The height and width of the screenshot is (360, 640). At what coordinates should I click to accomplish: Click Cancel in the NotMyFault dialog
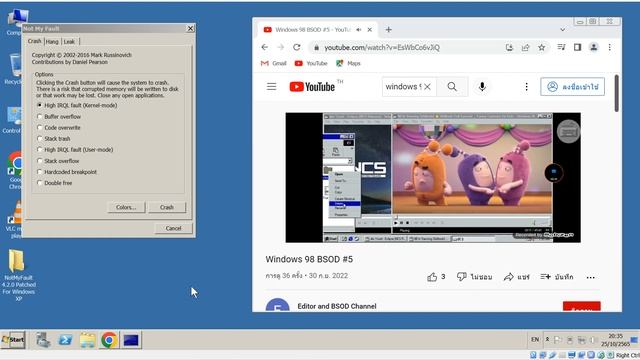(173, 228)
